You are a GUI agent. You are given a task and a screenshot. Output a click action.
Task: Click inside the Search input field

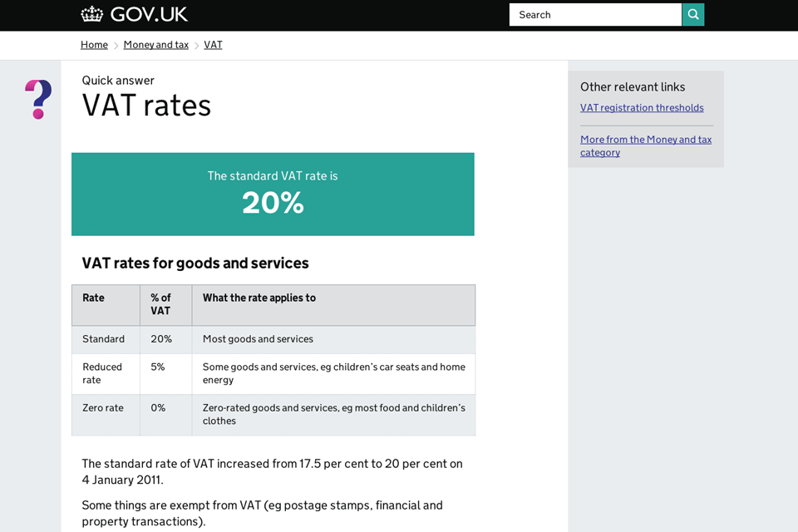(x=594, y=14)
